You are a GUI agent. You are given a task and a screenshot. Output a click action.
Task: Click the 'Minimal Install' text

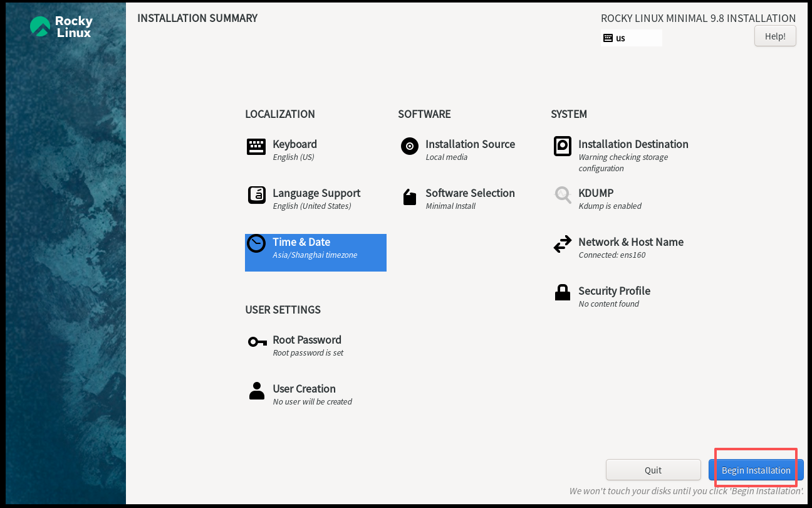450,206
